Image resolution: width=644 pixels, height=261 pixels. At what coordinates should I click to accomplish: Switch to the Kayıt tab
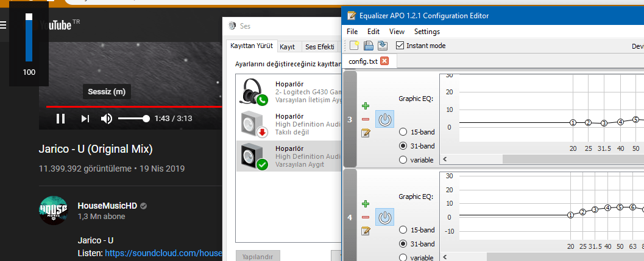[288, 47]
